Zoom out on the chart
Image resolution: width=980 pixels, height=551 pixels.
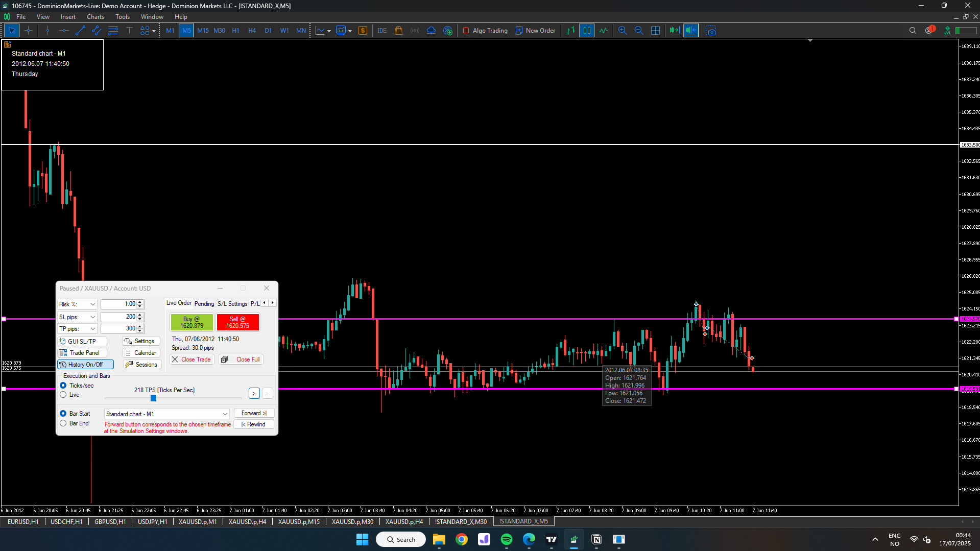point(639,31)
